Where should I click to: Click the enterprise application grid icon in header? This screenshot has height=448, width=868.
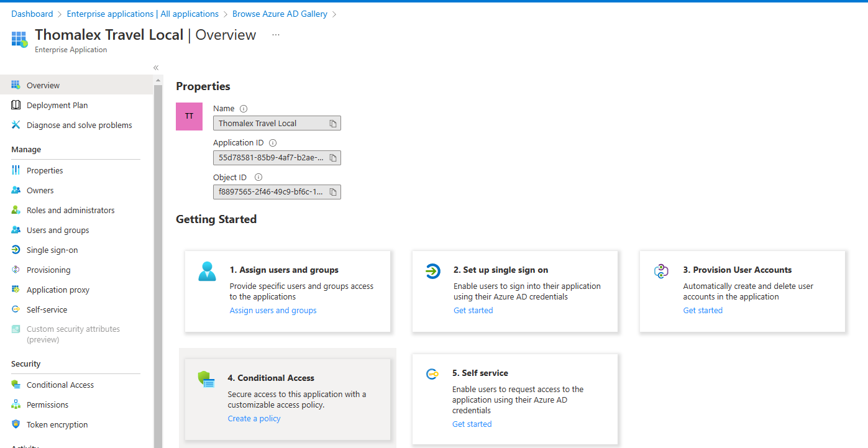[20, 39]
